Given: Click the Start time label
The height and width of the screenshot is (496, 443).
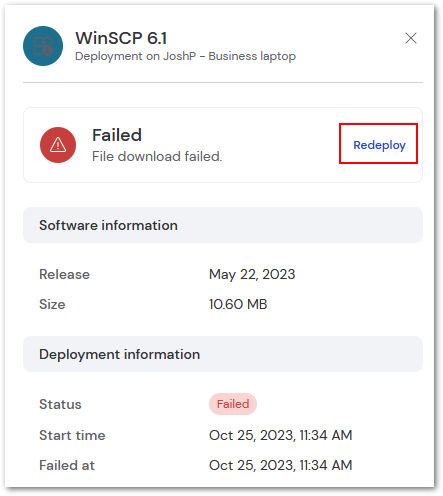Looking at the screenshot, I should coord(72,435).
